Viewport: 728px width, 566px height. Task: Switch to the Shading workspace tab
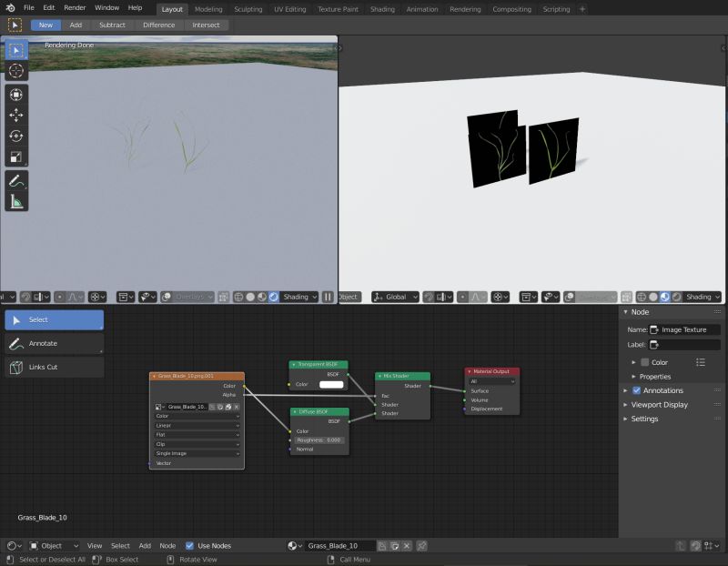381,10
